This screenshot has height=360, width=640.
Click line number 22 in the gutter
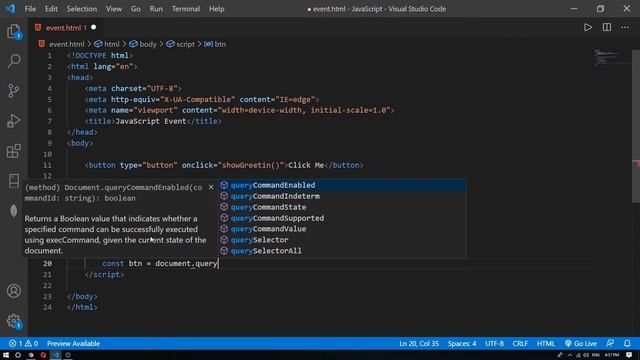[x=47, y=285]
